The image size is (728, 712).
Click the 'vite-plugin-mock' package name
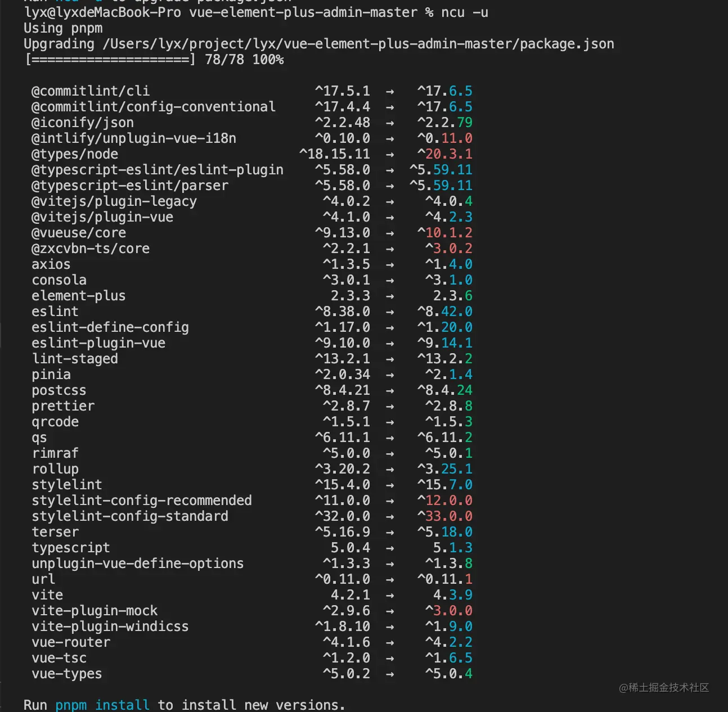click(x=95, y=611)
